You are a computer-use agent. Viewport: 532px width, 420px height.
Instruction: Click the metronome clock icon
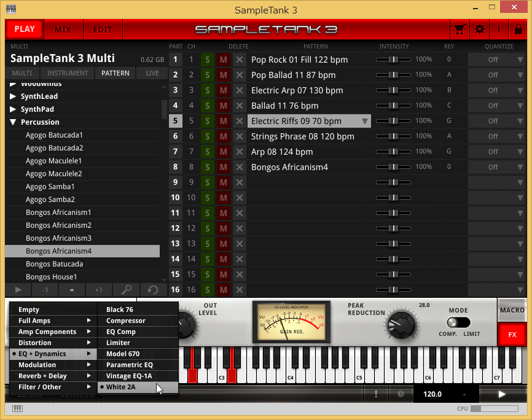coord(401,394)
